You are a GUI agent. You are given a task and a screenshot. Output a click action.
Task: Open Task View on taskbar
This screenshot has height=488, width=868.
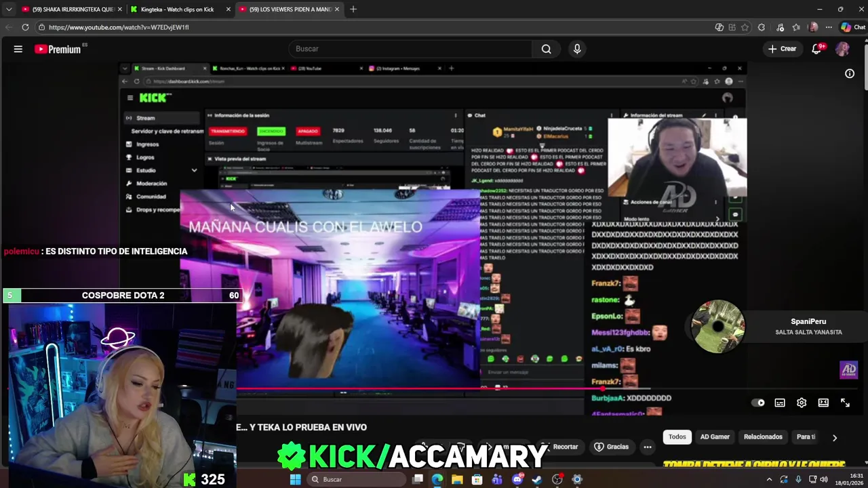tap(418, 479)
